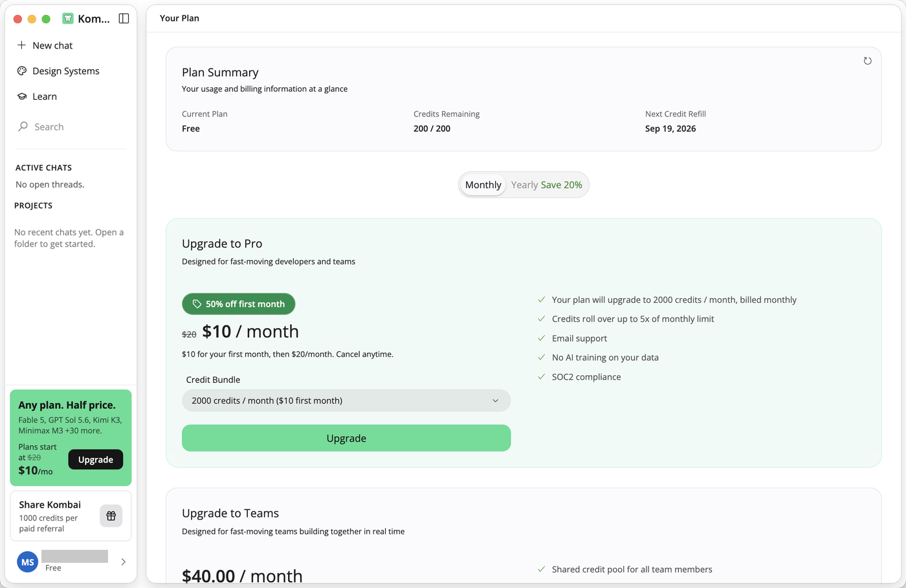Click the Credits Remaining value 200 / 200
Screen dimensions: 906x588
coord(432,129)
